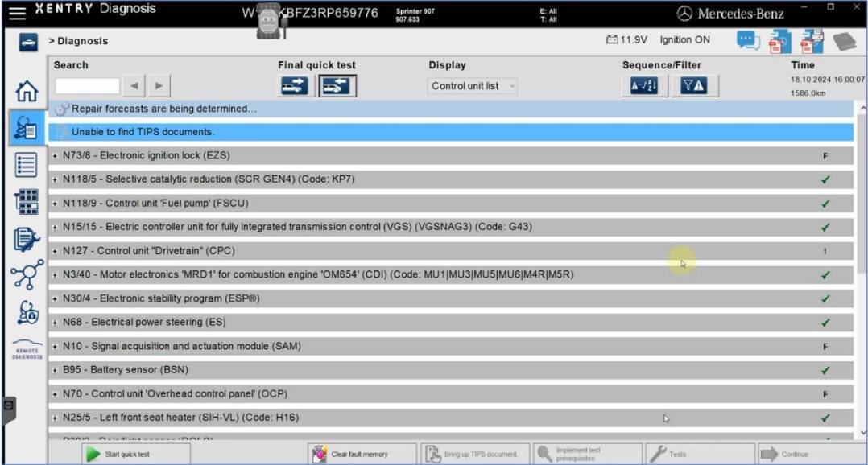The height and width of the screenshot is (465, 868).
Task: Click inside the Search text field
Action: pos(87,86)
